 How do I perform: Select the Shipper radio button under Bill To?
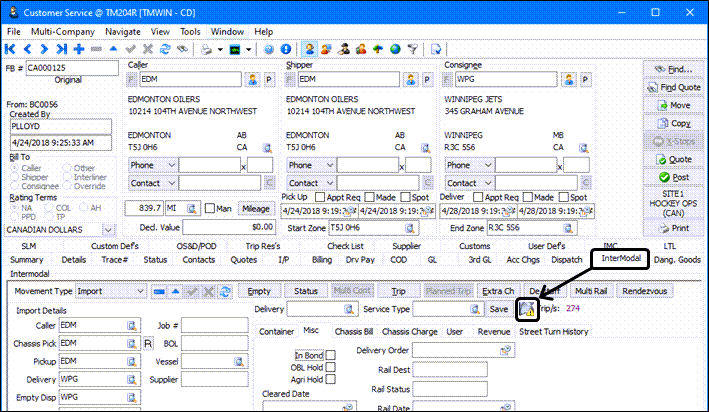coord(14,176)
